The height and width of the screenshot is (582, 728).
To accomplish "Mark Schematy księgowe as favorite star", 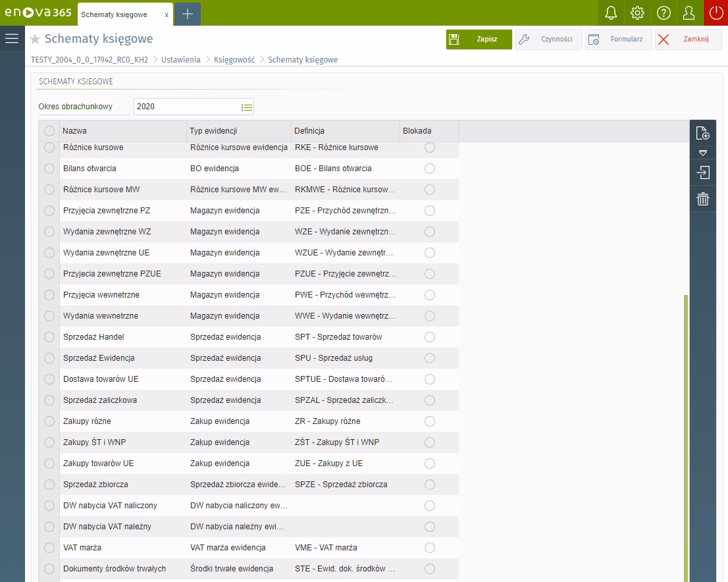I will click(36, 40).
